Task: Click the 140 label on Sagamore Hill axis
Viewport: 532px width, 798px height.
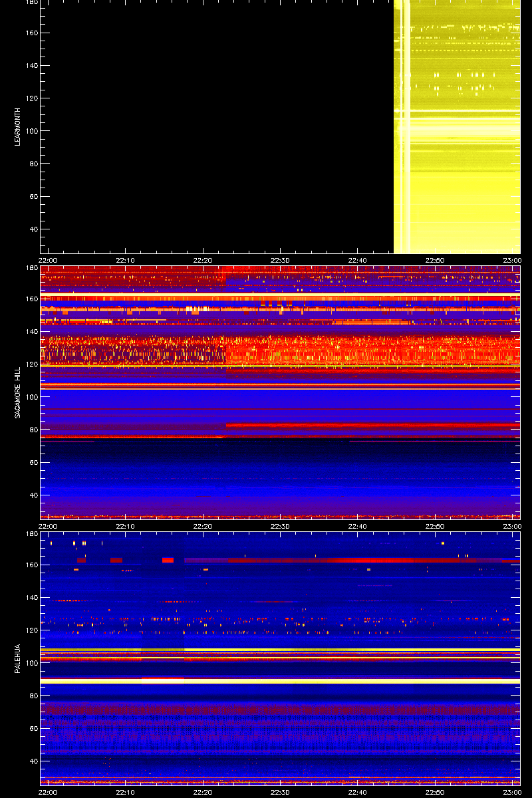Action: tap(31, 332)
